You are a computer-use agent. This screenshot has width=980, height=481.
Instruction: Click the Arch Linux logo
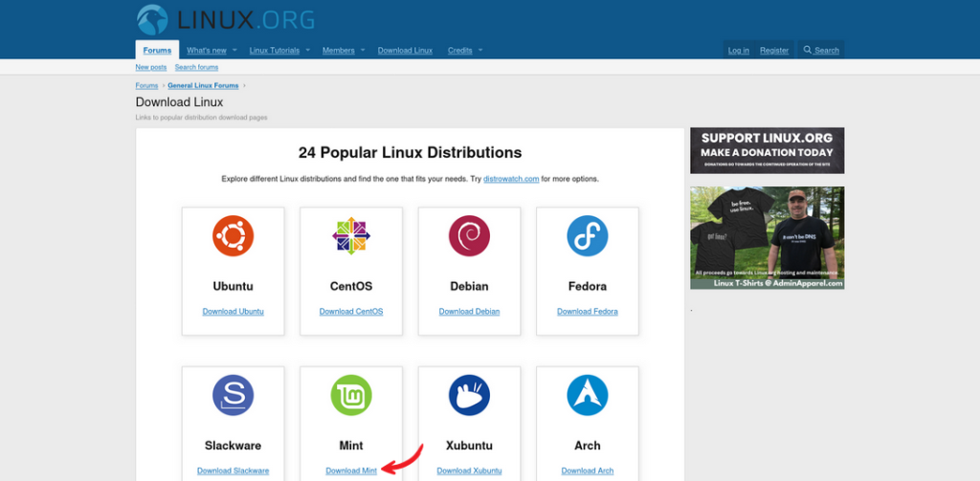[x=587, y=395]
